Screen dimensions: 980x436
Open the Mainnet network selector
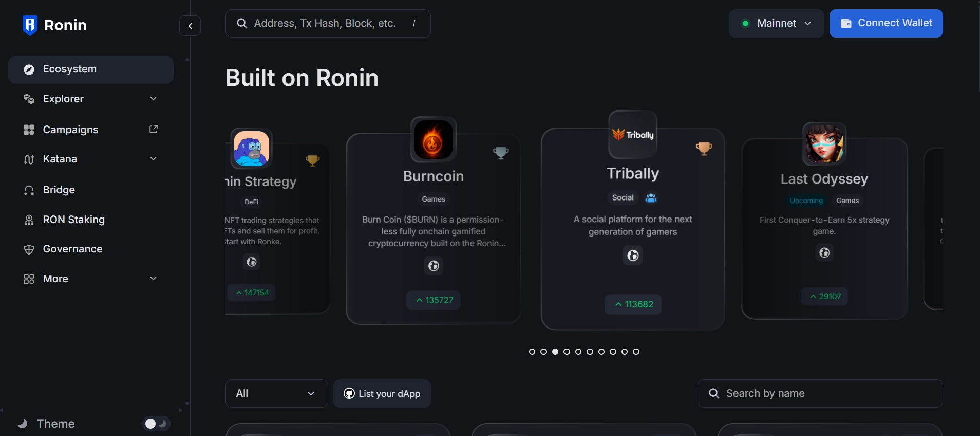coord(776,23)
